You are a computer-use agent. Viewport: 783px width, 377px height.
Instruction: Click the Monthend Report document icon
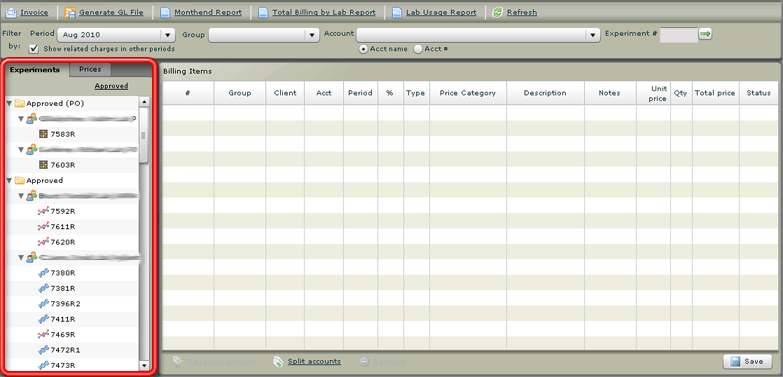165,12
